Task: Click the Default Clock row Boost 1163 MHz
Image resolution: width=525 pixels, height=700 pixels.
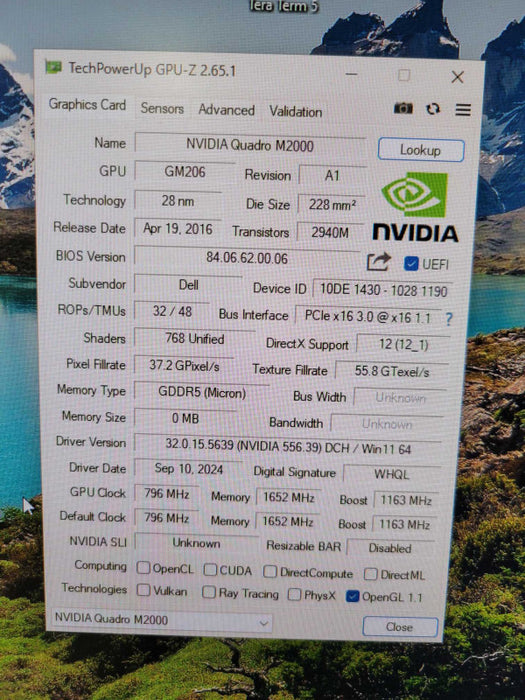Action: pos(404,524)
